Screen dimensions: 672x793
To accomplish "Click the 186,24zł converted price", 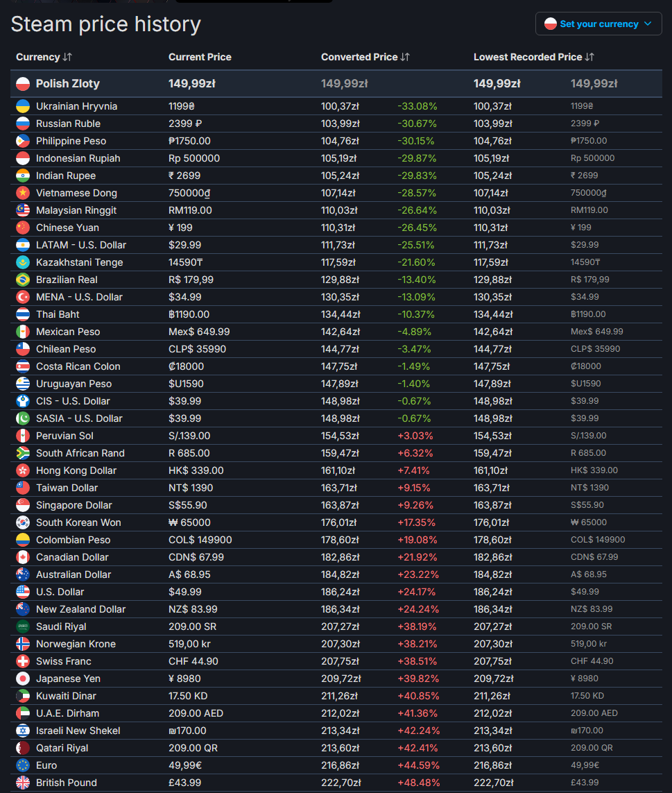I will tap(340, 592).
